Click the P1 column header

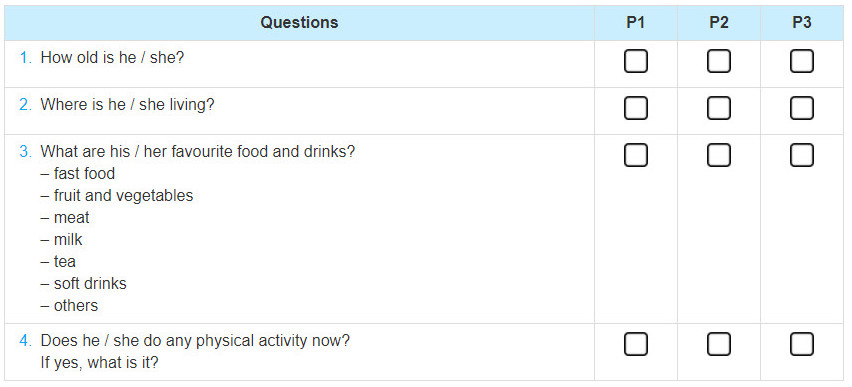(635, 23)
